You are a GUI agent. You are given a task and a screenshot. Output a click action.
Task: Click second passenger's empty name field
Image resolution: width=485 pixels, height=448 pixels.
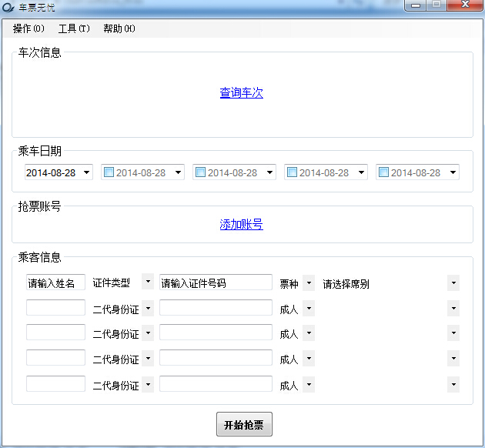55,332
